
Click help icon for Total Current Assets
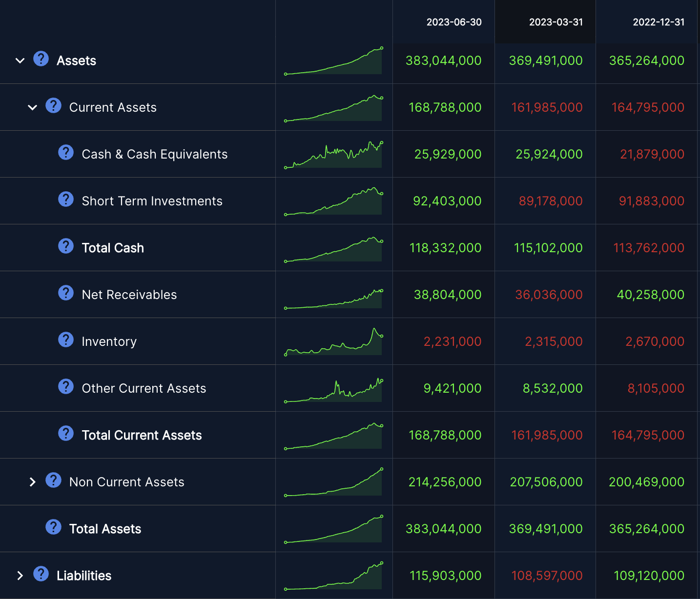pos(66,434)
